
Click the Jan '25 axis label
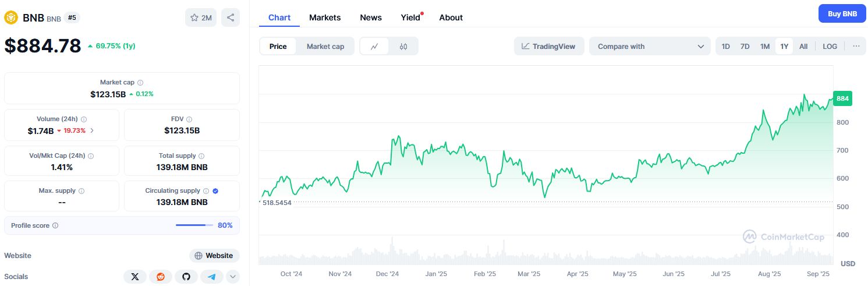tap(435, 274)
